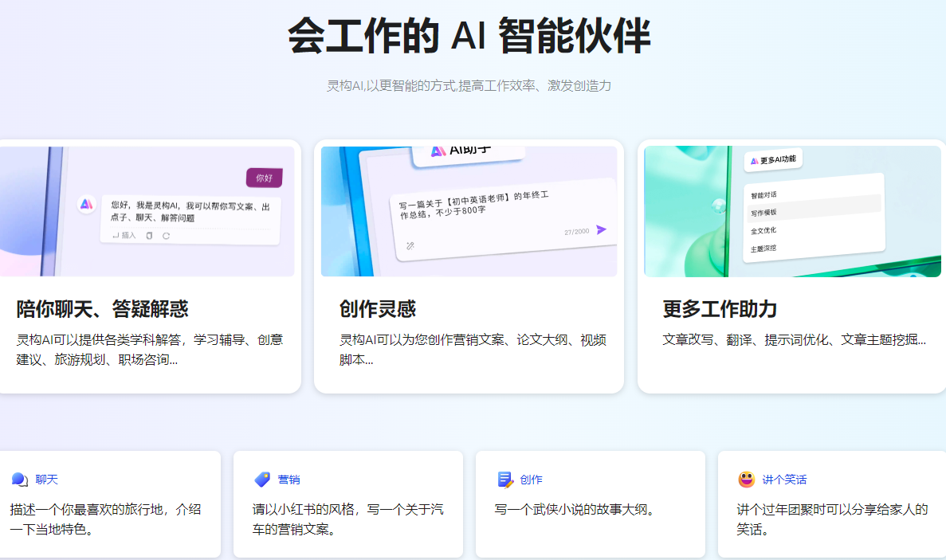Click the title "更多工作助力"

click(x=720, y=309)
